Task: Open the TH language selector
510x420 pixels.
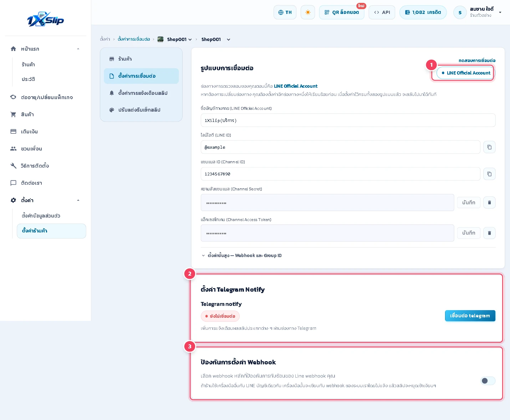Action: 285,12
